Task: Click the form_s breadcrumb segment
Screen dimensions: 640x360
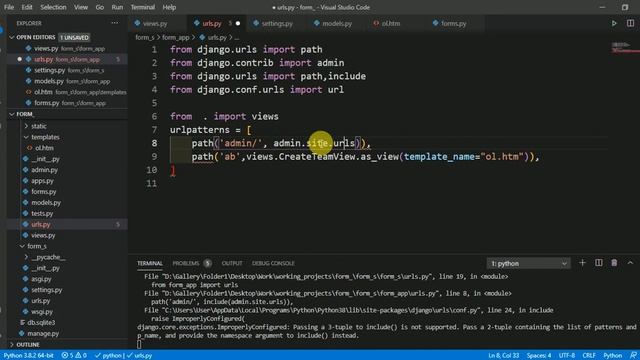Action: pos(144,37)
